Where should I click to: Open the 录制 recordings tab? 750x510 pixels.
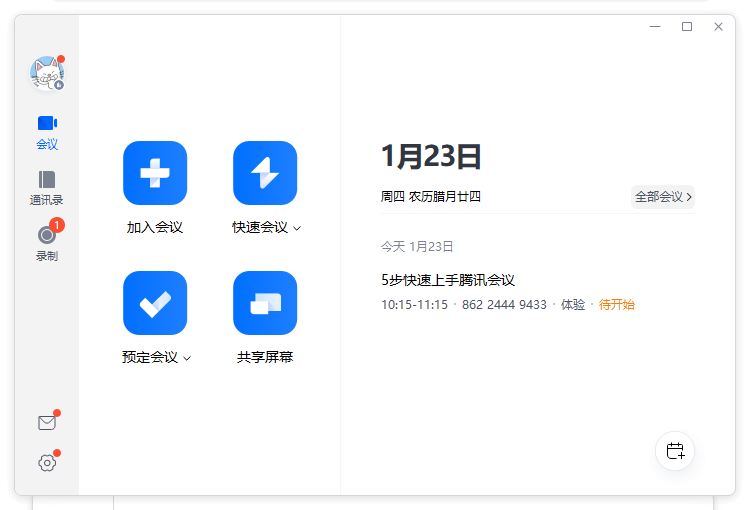tap(47, 242)
